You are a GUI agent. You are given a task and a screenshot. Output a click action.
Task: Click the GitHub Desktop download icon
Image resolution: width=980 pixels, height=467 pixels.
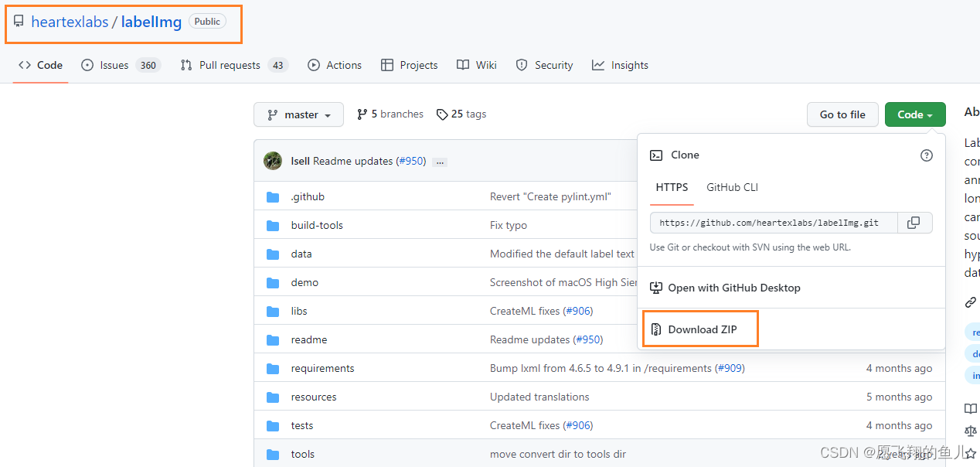[656, 288]
